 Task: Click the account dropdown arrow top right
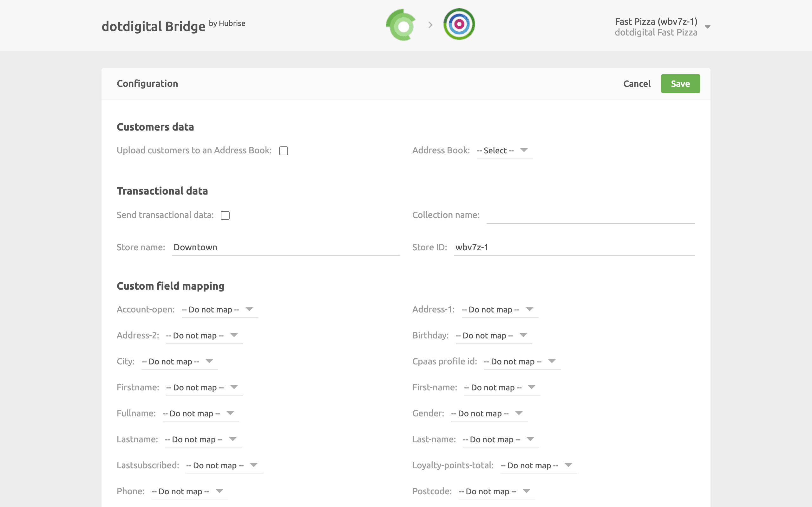707,26
